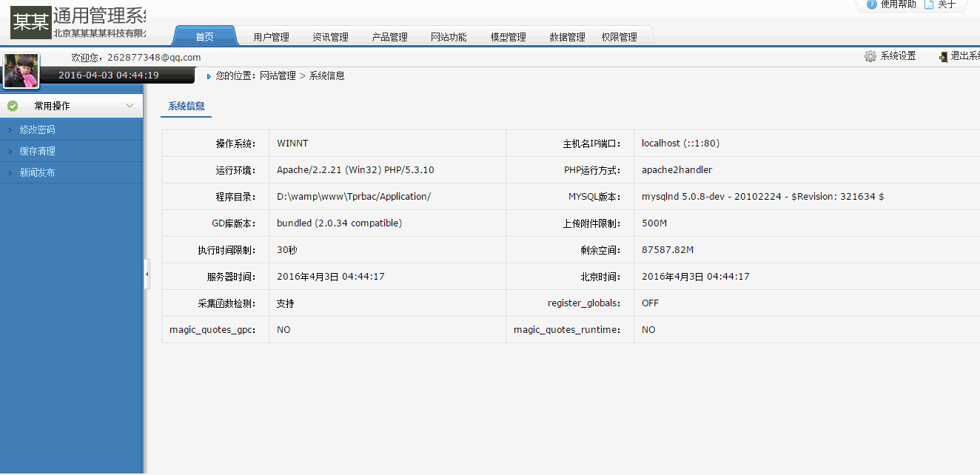The image size is (980, 475).
Task: Click the green check icon beside 常用操作
Action: click(13, 106)
